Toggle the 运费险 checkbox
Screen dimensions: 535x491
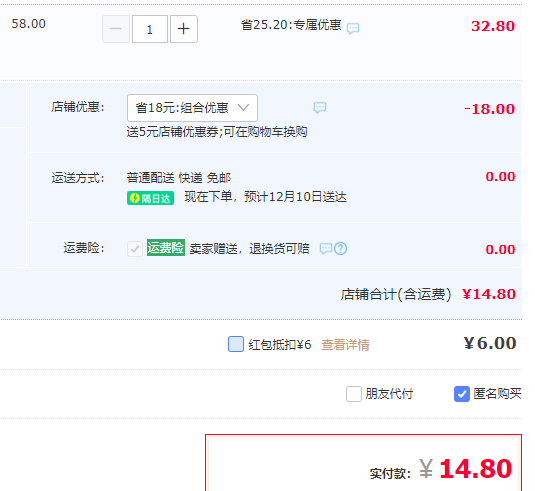(135, 249)
